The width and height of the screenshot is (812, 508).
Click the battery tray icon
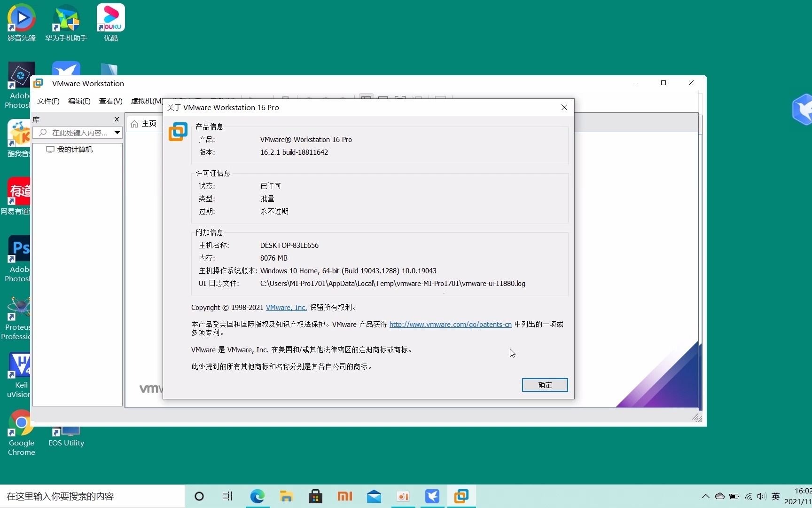pyautogui.click(x=734, y=496)
